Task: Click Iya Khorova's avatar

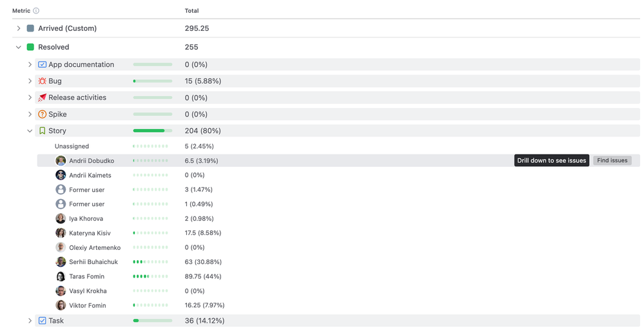Action: coord(61,218)
